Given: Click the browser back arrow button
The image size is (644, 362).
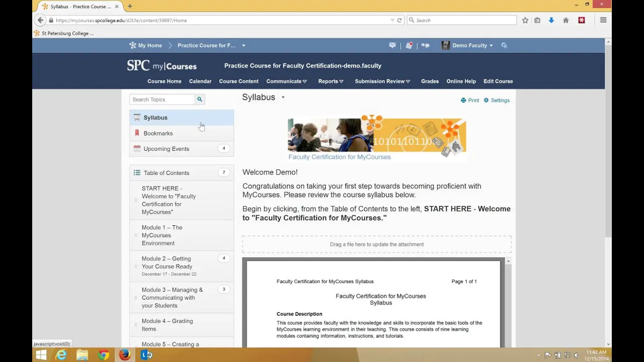Looking at the screenshot, I should [x=40, y=20].
